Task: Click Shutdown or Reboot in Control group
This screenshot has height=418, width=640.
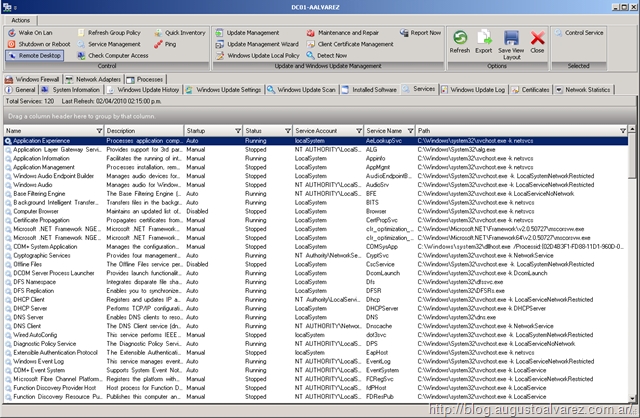Action: pyautogui.click(x=43, y=44)
